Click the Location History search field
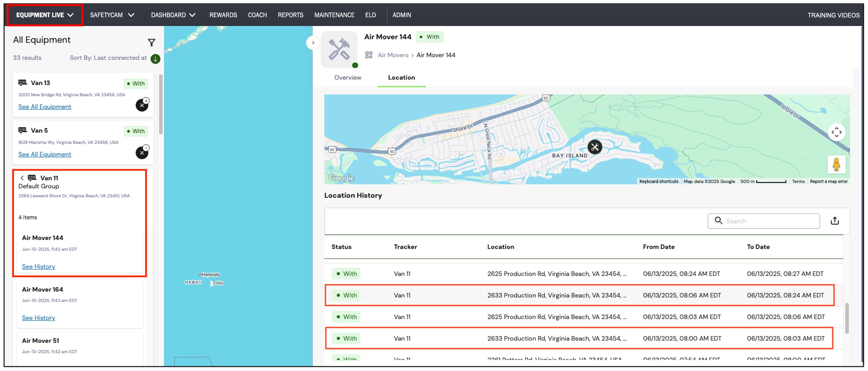The image size is (868, 371). point(763,221)
